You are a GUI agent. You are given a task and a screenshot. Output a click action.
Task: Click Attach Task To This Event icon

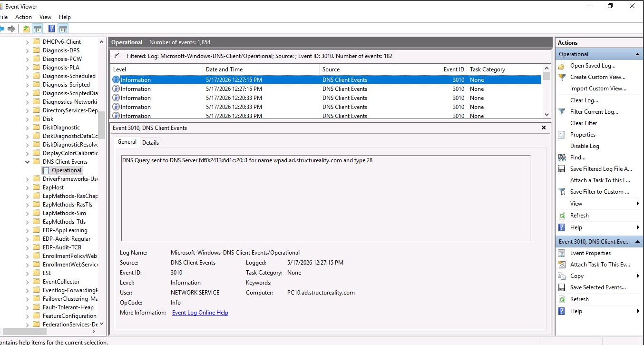pos(562,265)
